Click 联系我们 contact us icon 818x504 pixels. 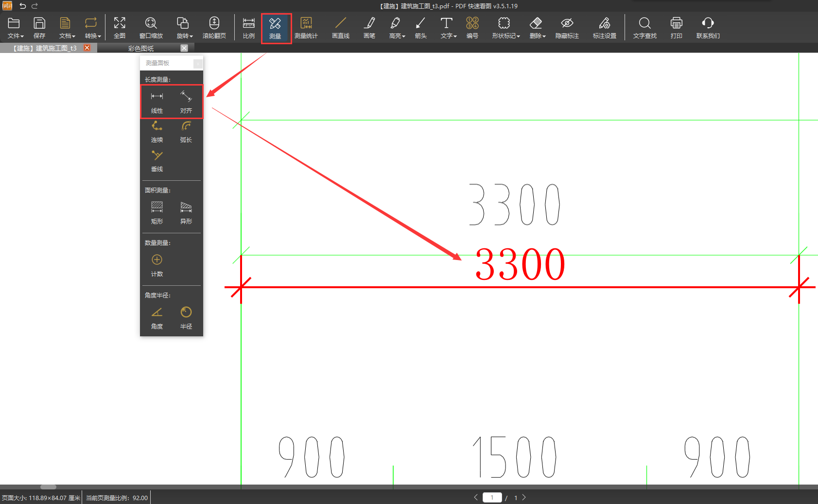[x=708, y=28]
